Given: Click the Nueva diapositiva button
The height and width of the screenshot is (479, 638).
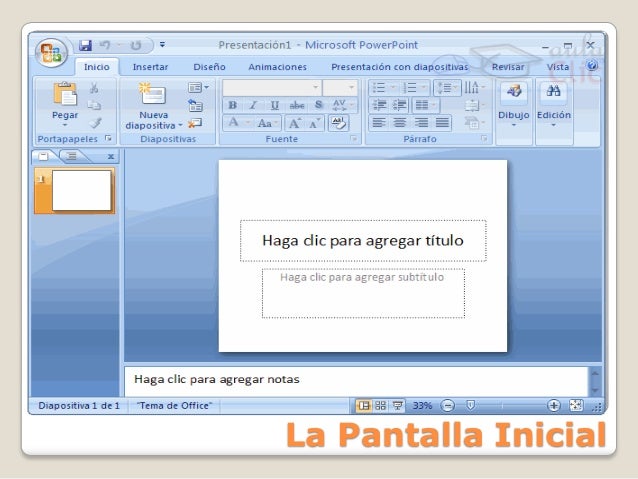Looking at the screenshot, I should 153,106.
